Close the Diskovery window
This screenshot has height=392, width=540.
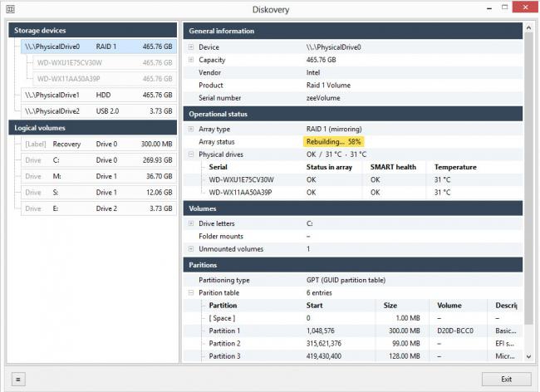[x=525, y=7]
